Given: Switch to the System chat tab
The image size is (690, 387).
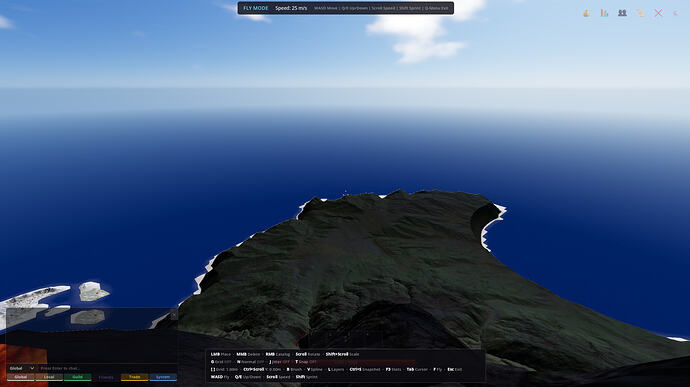Looking at the screenshot, I should (163, 377).
